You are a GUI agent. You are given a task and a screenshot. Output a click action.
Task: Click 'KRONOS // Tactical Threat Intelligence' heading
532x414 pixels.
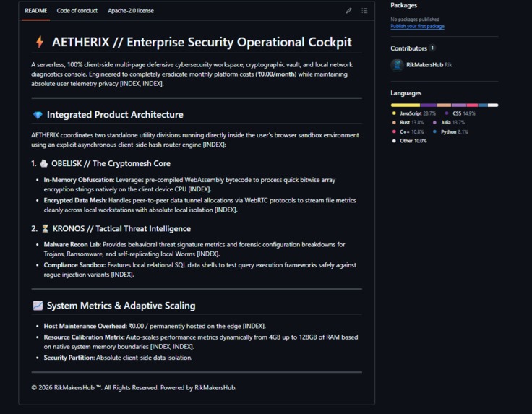coord(121,229)
